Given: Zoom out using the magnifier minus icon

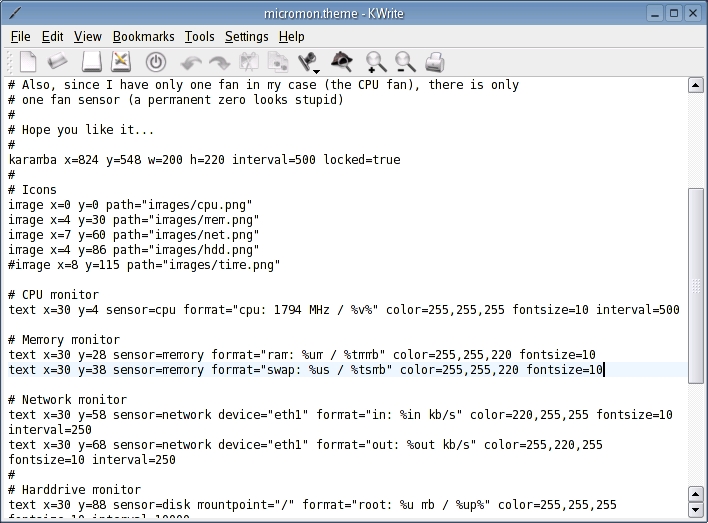Looking at the screenshot, I should [x=405, y=62].
